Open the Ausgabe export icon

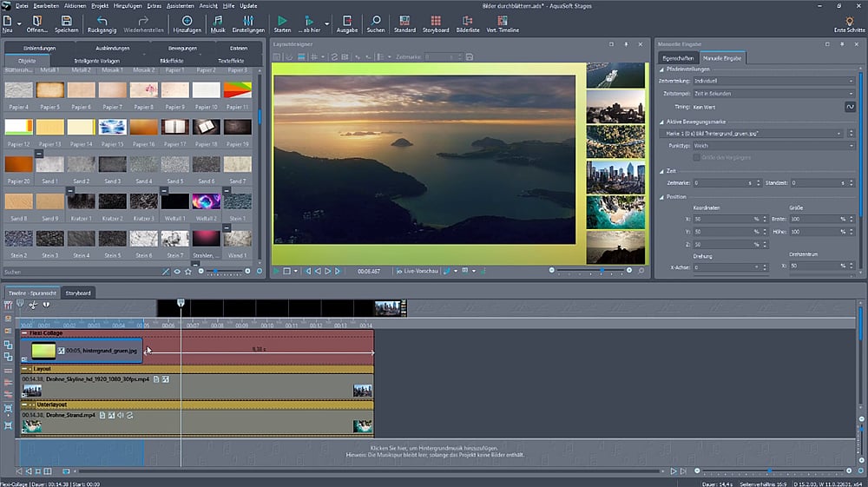(x=346, y=21)
